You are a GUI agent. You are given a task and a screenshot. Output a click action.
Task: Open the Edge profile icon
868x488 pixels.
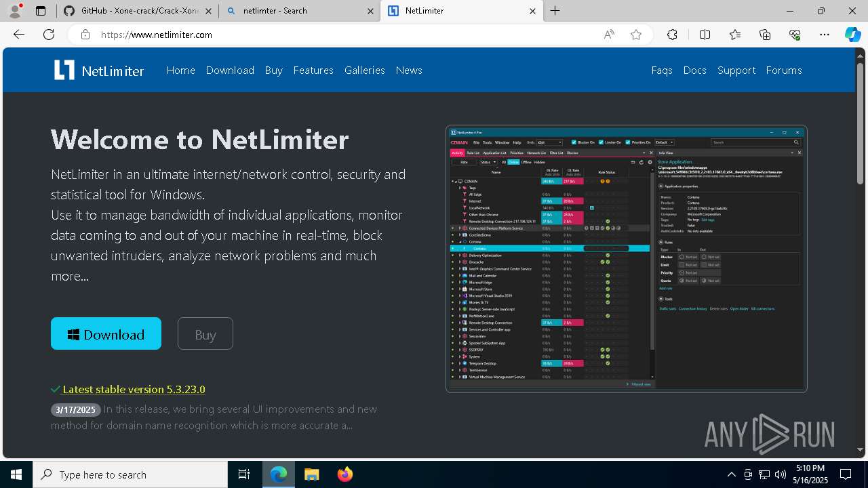14,11
